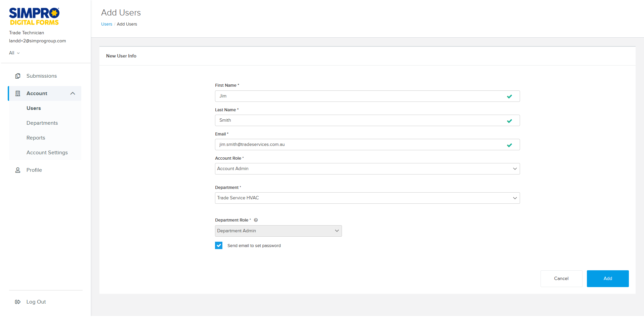Open the Account Role dropdown
This screenshot has width=644, height=317.
pyautogui.click(x=367, y=169)
